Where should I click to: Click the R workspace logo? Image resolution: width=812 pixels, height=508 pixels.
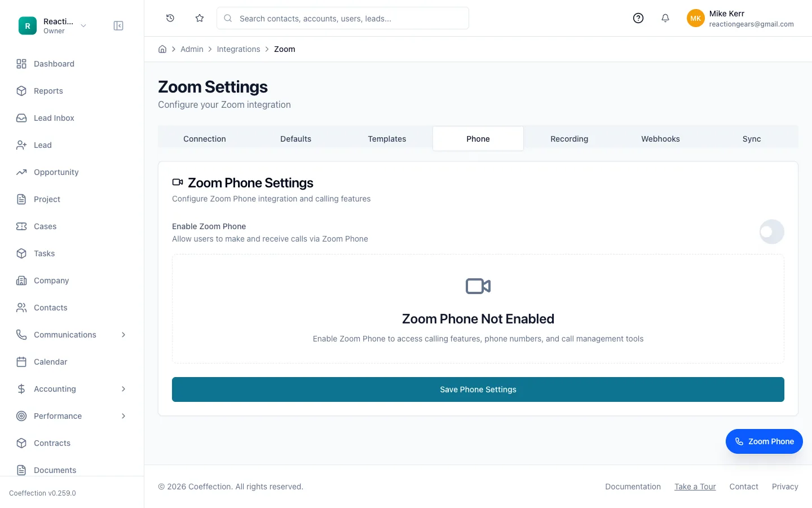click(x=28, y=26)
